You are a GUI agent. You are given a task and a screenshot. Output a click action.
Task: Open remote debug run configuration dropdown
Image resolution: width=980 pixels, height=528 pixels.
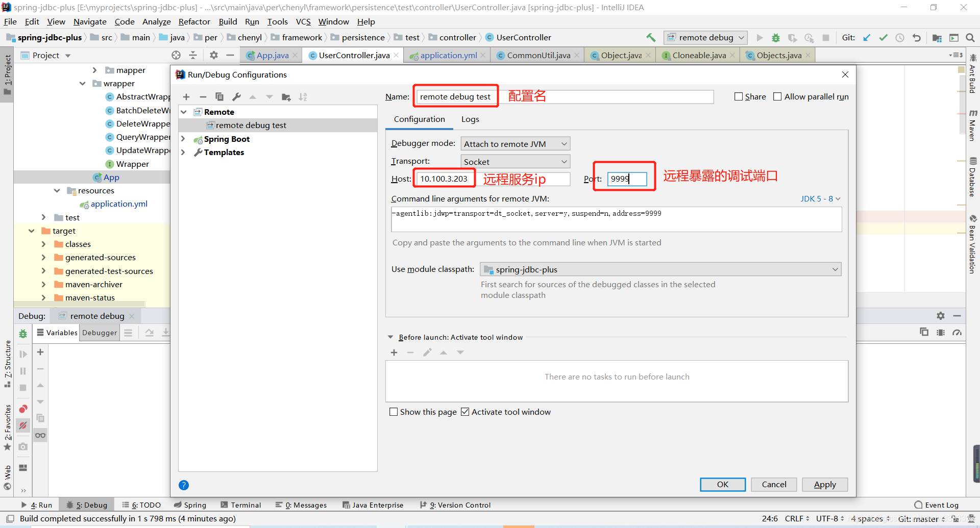[705, 37]
